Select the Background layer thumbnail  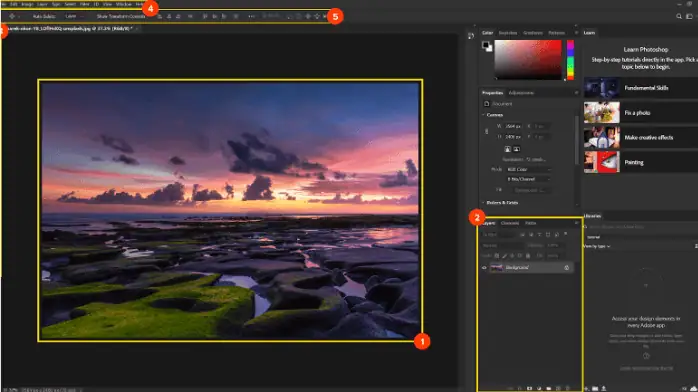tap(496, 267)
